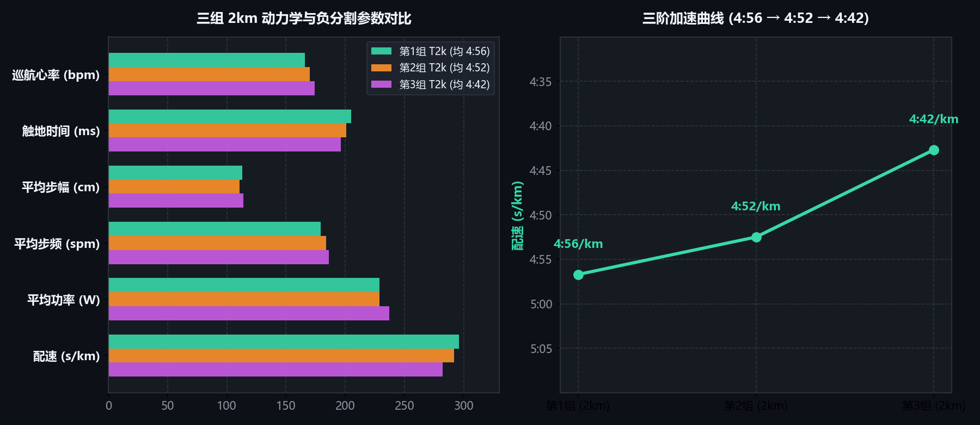Screen dimensions: 980x425
Task: Click the 平均步幅 (cm) axis label
Action: pos(61,187)
